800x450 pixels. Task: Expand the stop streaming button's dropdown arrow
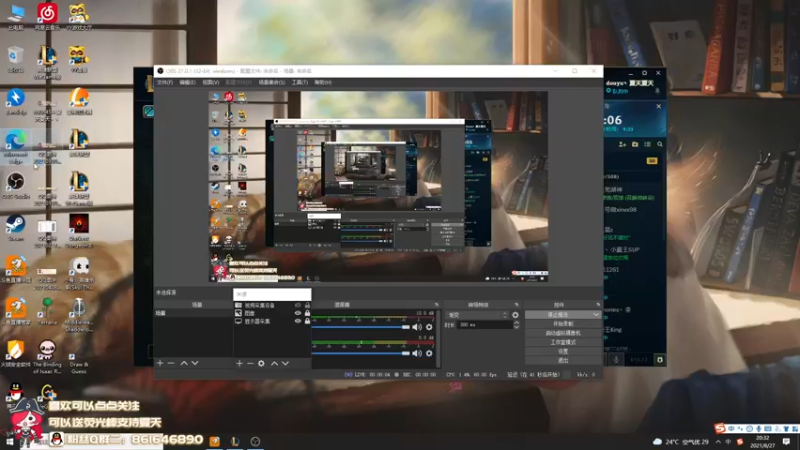(x=596, y=315)
